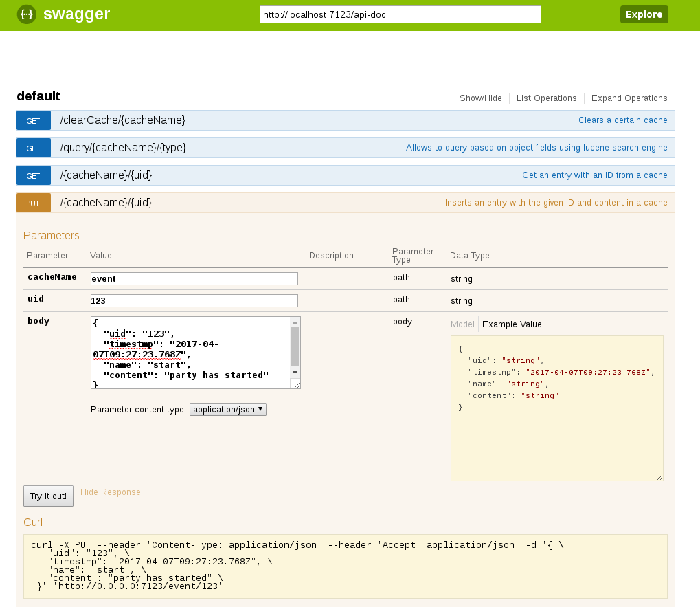Click the Expand Operations link
The width and height of the screenshot is (700, 607).
[x=629, y=98]
